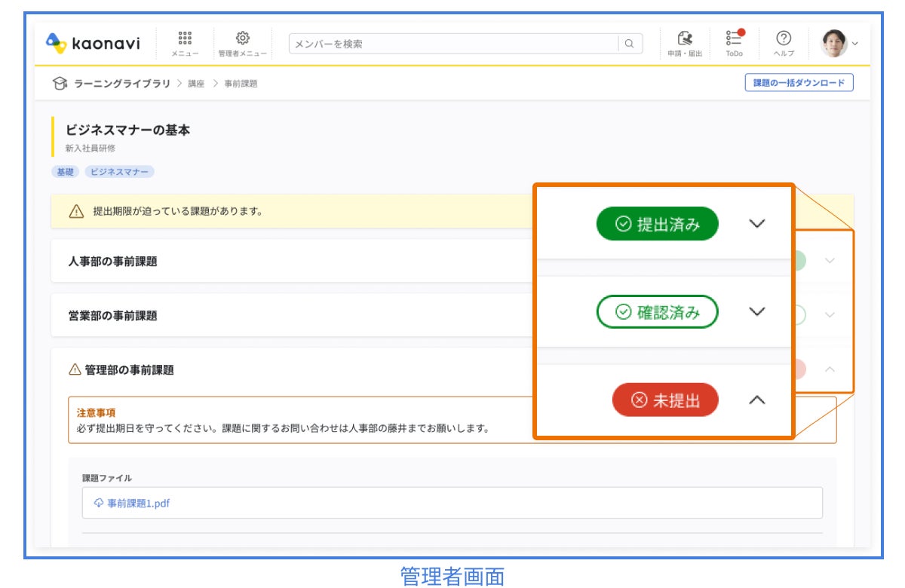Image resolution: width=905 pixels, height=588 pixels.
Task: Download 事前課題1.pdf file
Action: 138,503
